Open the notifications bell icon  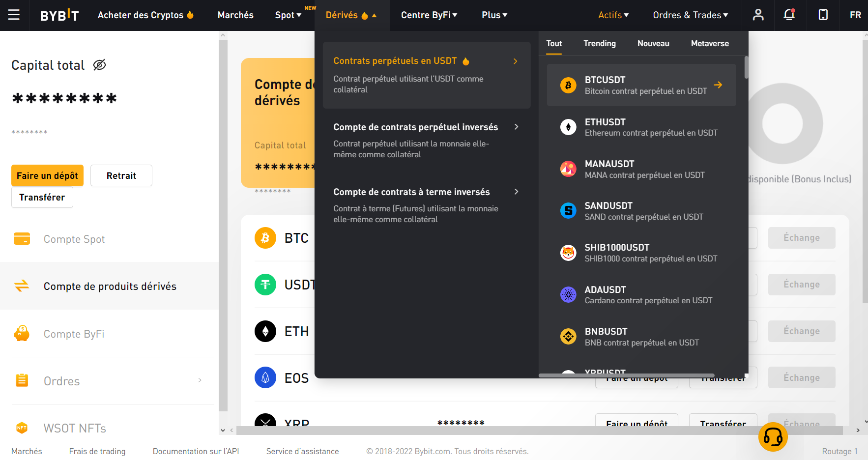(789, 15)
